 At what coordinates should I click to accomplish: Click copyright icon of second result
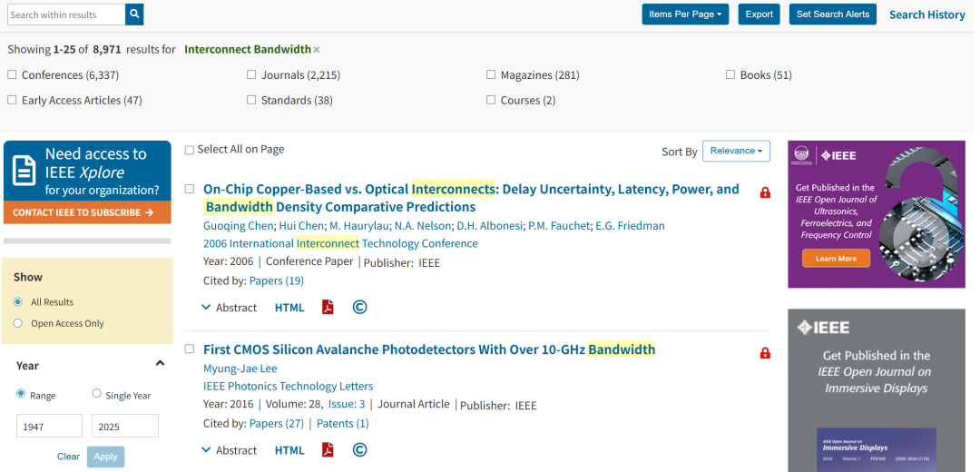point(360,449)
